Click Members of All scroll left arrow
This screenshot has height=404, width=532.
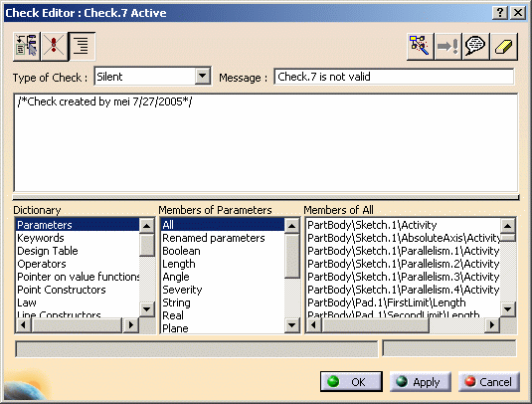coord(313,325)
